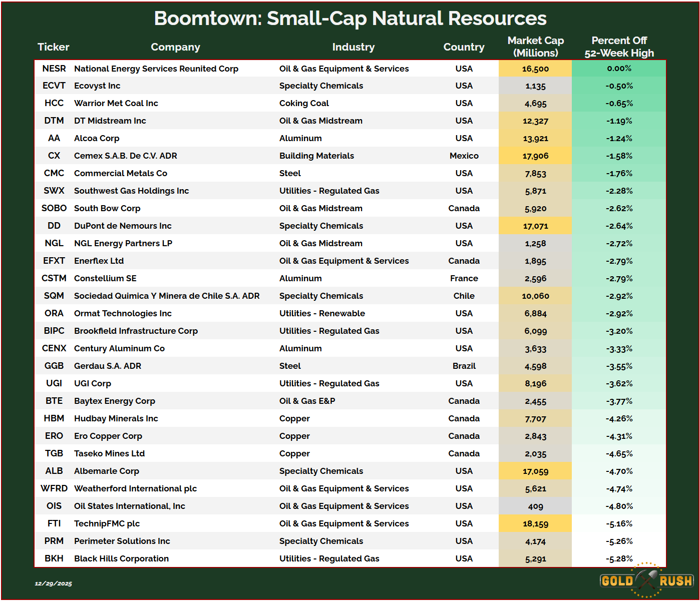Image resolution: width=700 pixels, height=602 pixels.
Task: Click the Boomtown chart title
Action: tap(350, 19)
